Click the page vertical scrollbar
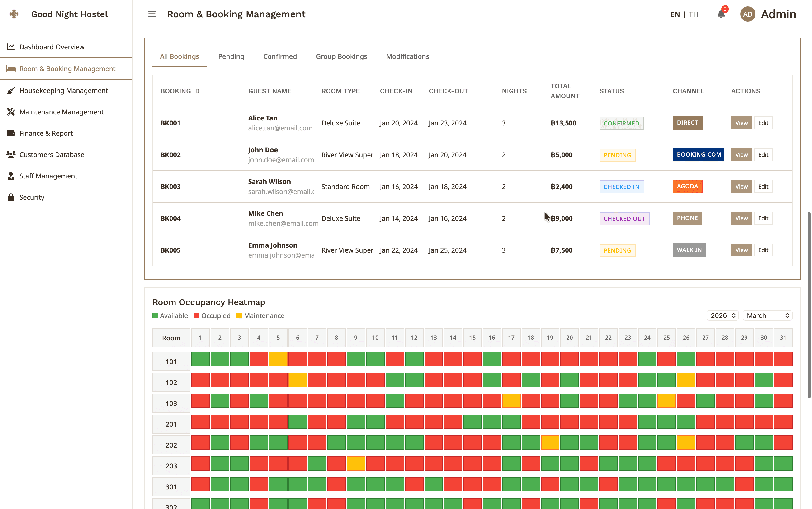 click(x=809, y=305)
